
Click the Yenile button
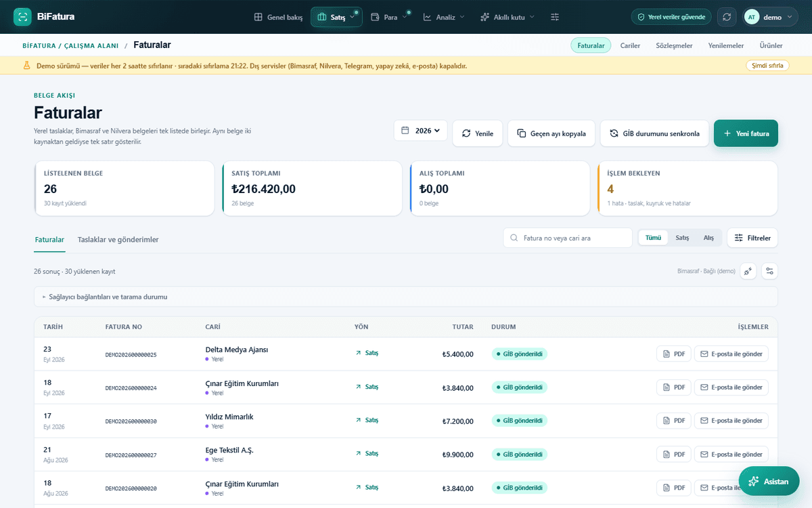478,133
